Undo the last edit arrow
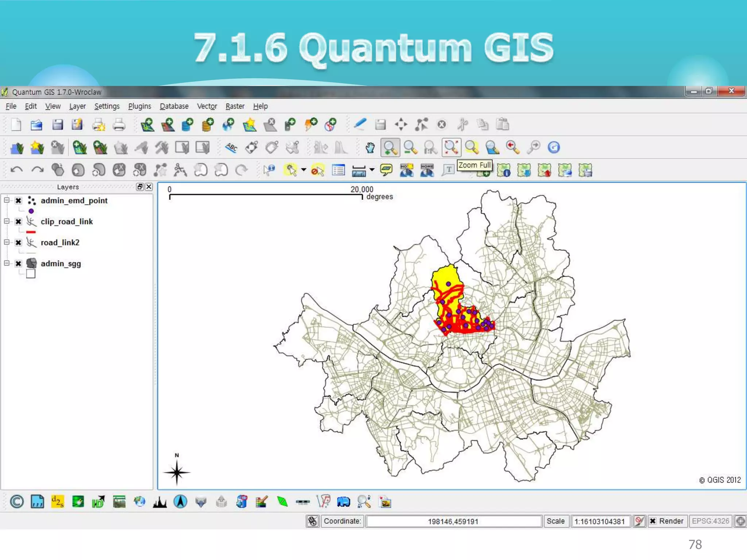Image resolution: width=747 pixels, height=560 pixels. (x=16, y=170)
